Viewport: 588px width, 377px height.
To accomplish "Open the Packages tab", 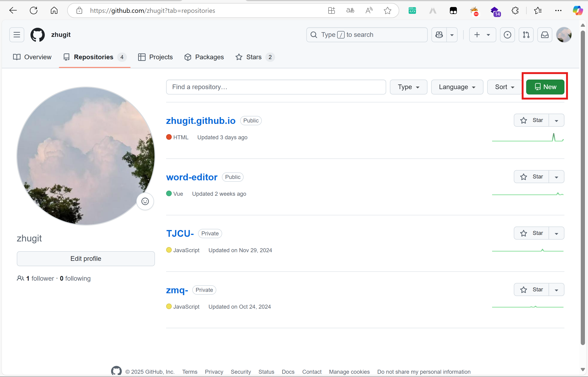I will click(x=204, y=57).
